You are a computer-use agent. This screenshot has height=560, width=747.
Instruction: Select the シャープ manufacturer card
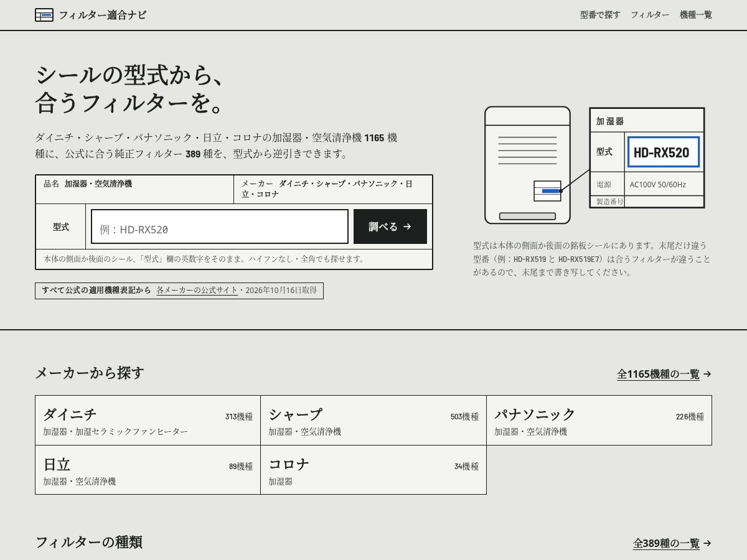tap(374, 420)
